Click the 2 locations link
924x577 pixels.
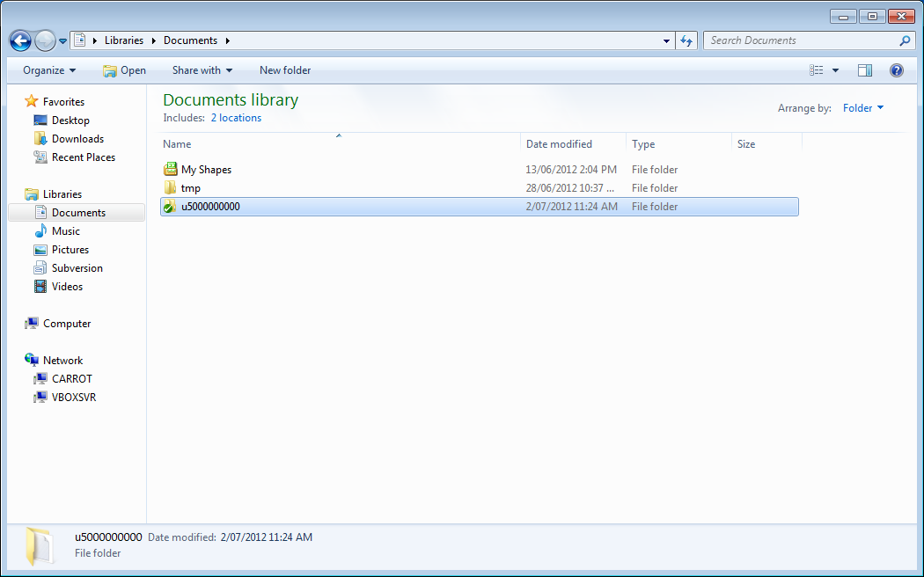coord(236,117)
